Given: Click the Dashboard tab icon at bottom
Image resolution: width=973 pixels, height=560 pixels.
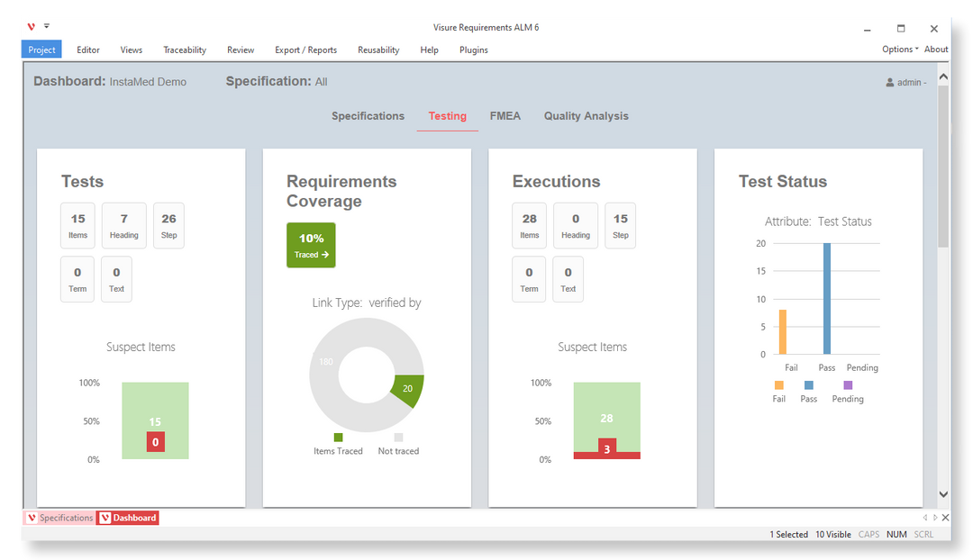Looking at the screenshot, I should pos(104,518).
